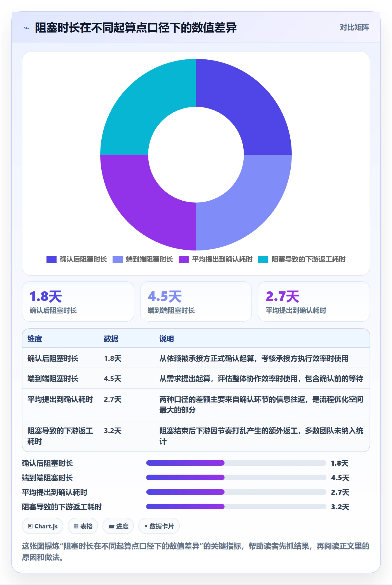Toggle the 平均提出到确认耗时 legend color box

184,259
